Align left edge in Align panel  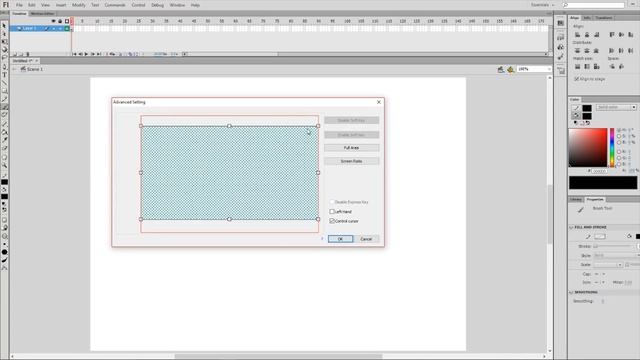[577, 34]
